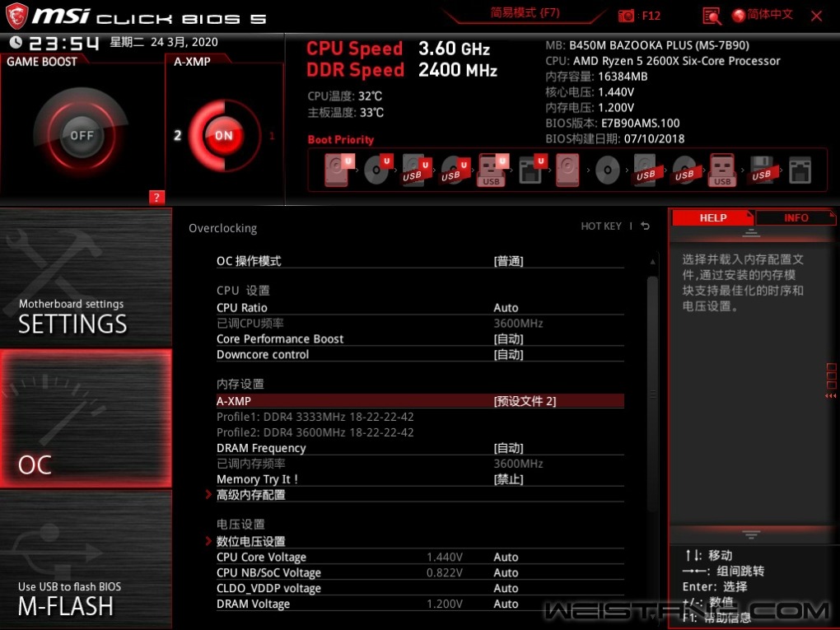This screenshot has height=630, width=840.
Task: Select the UEFI network boot device icon
Action: (x=532, y=170)
